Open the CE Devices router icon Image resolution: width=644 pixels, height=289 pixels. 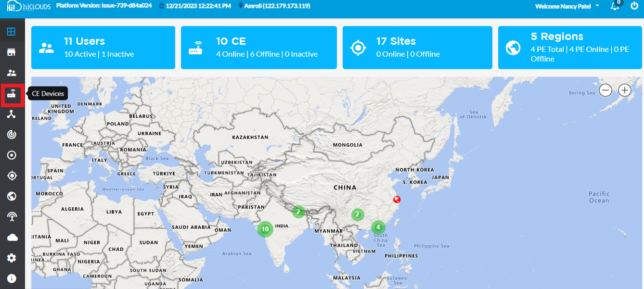(12, 94)
